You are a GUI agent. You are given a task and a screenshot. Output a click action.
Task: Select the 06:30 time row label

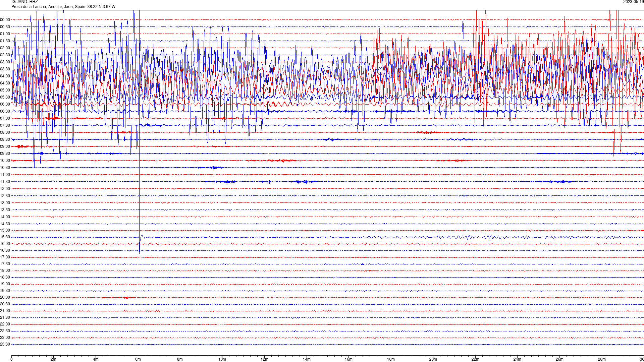5,111
